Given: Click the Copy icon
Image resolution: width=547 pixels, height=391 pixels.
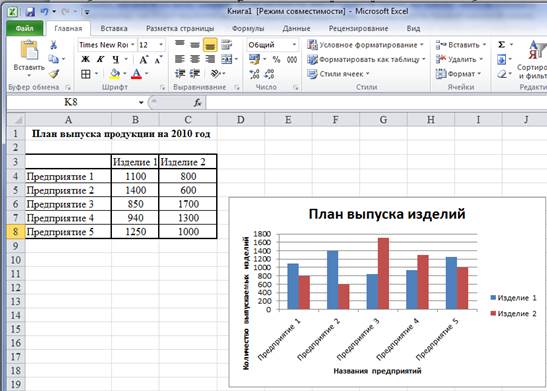Looking at the screenshot, I should pyautogui.click(x=53, y=59).
